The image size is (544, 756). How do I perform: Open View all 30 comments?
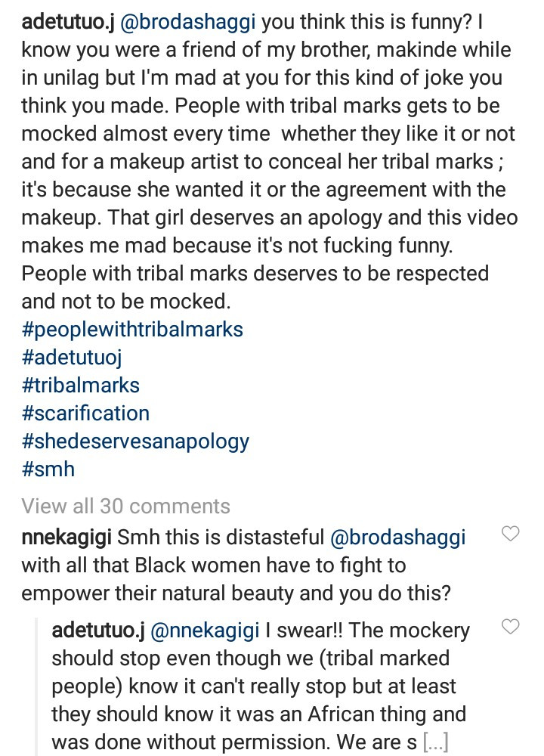[x=125, y=506]
